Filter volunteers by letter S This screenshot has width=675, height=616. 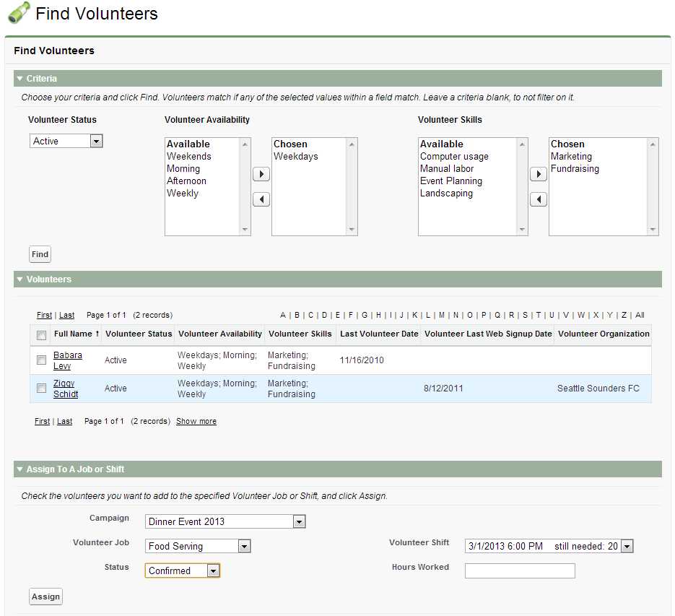(x=525, y=315)
